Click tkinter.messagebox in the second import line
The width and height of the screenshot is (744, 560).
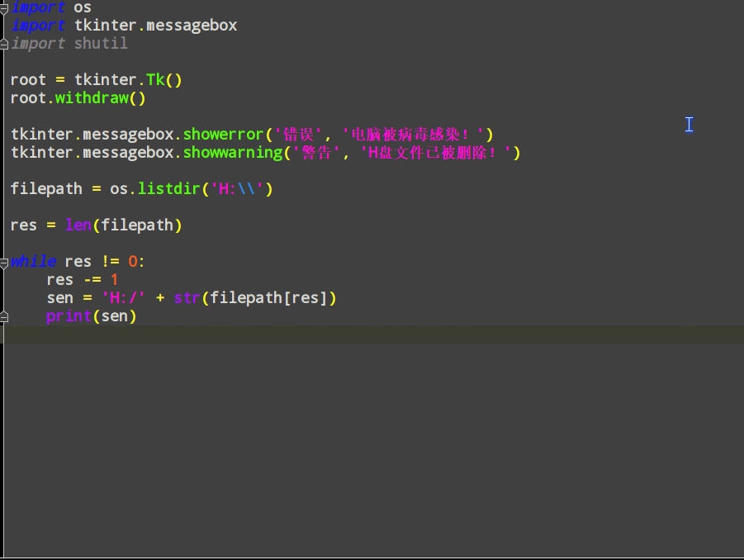155,25
